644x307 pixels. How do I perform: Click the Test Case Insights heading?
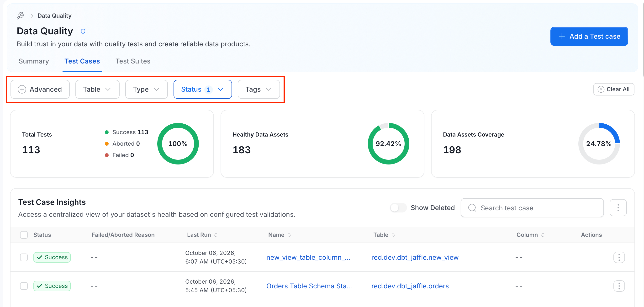click(x=52, y=202)
